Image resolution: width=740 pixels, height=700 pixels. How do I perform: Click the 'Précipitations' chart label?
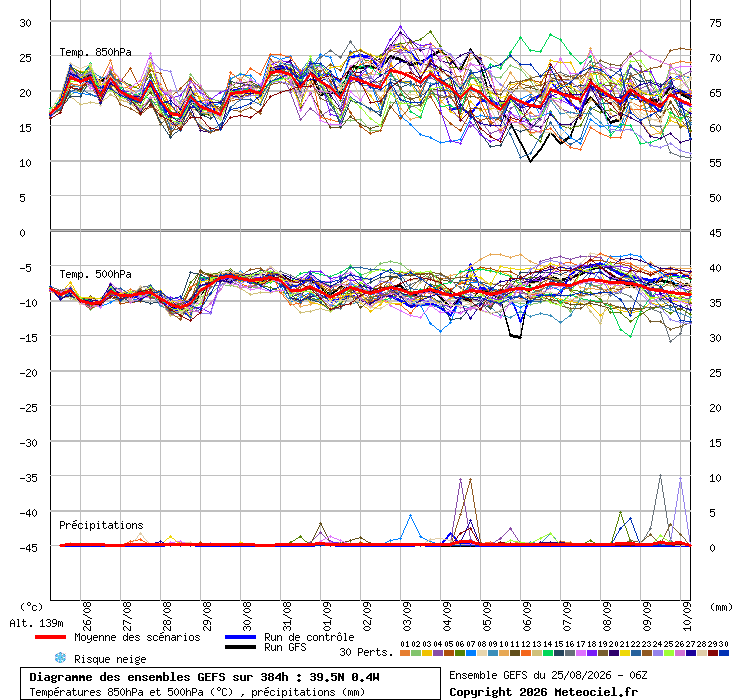(x=101, y=525)
